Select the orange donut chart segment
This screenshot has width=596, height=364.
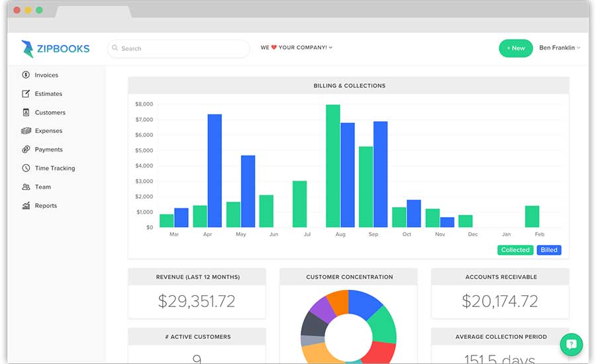point(338,302)
